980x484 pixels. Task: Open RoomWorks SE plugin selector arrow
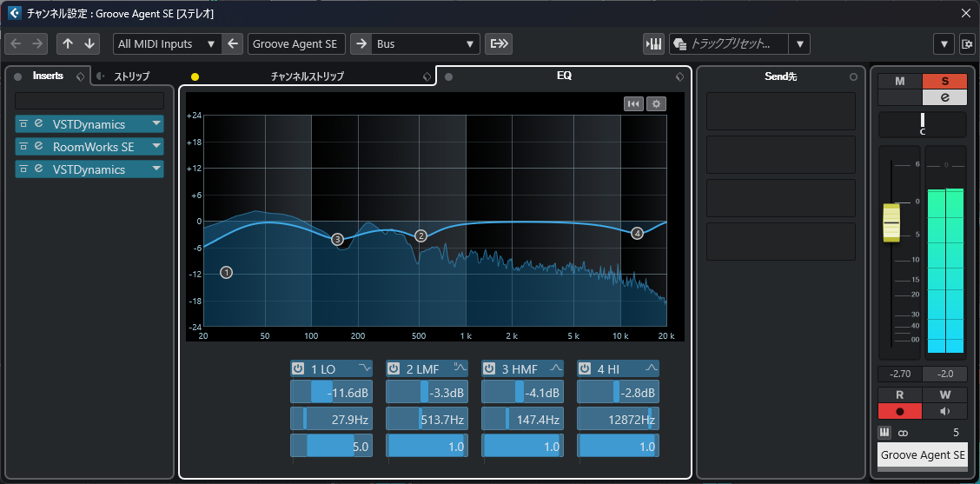pos(156,146)
